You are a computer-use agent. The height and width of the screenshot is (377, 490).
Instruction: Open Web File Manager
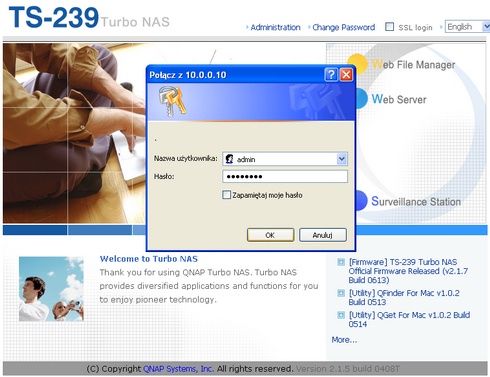coord(413,65)
